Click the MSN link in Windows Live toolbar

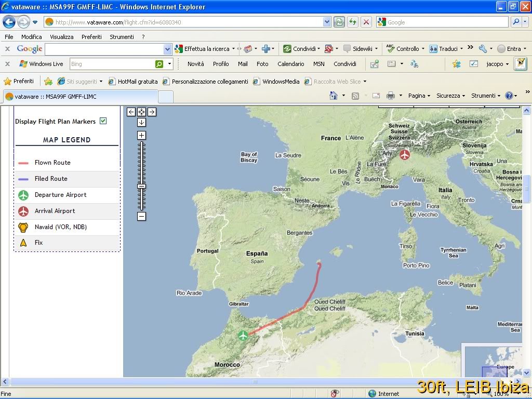click(x=318, y=64)
